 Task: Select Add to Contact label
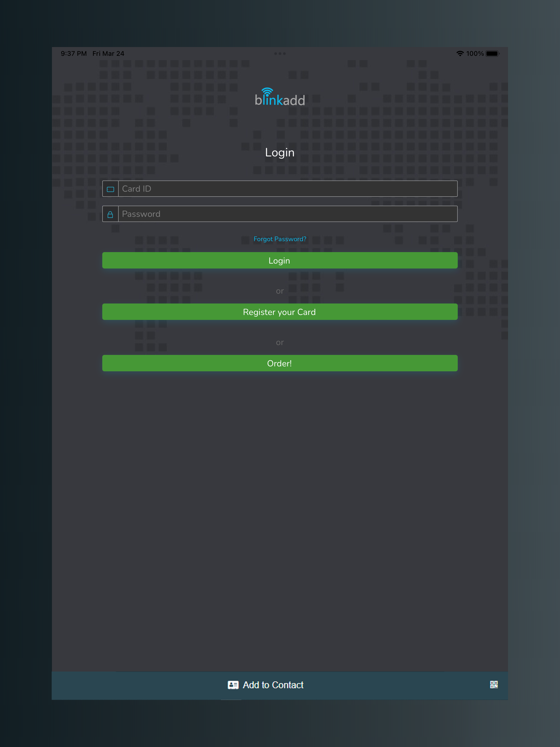(x=273, y=685)
